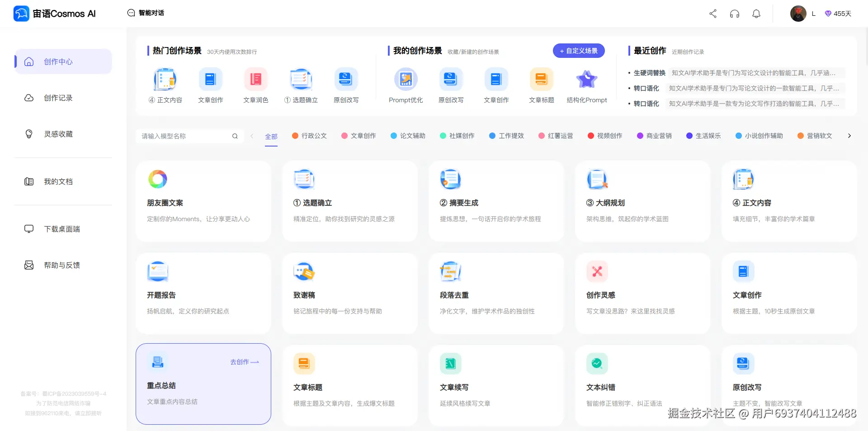Click the user avatar picture

click(x=798, y=14)
